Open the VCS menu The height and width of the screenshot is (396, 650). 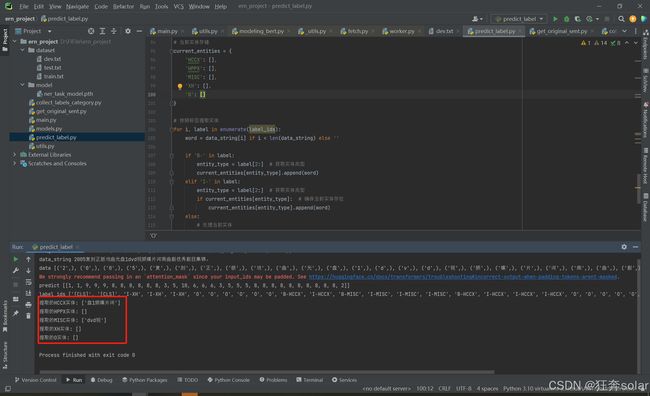(178, 6)
